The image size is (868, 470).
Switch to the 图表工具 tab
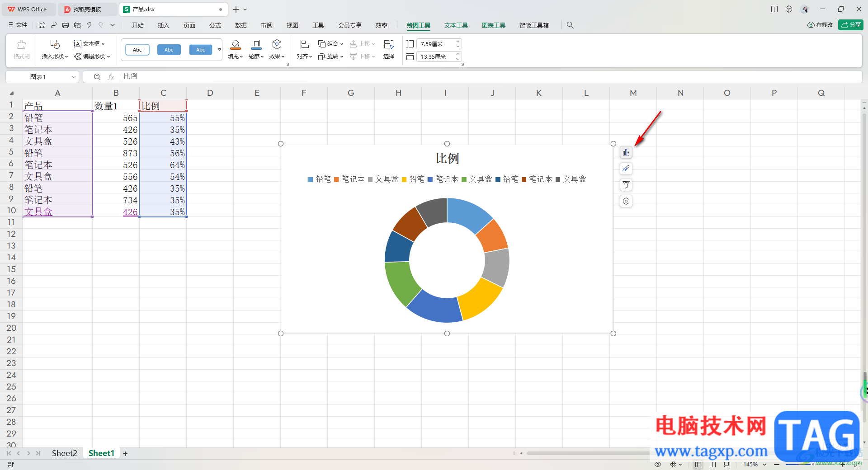point(493,25)
